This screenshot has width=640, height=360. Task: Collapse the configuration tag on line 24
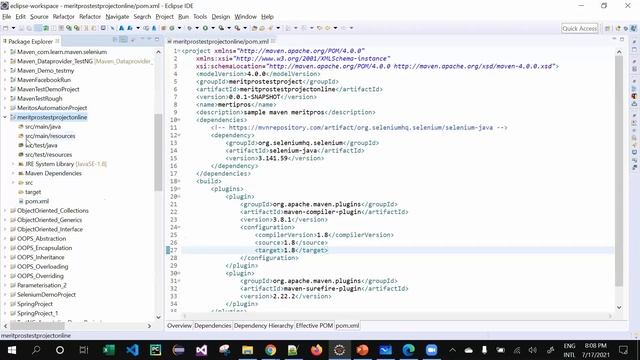click(179, 227)
